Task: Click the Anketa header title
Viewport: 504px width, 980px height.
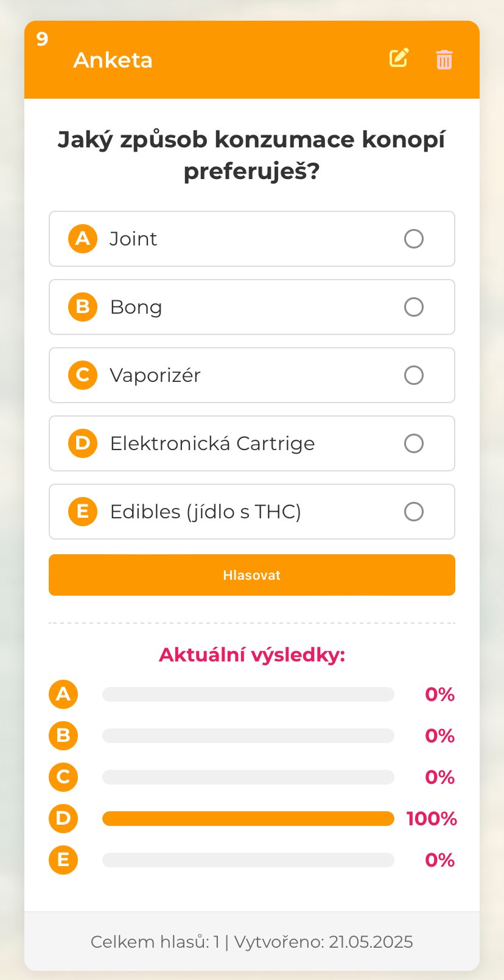Action: pyautogui.click(x=113, y=60)
